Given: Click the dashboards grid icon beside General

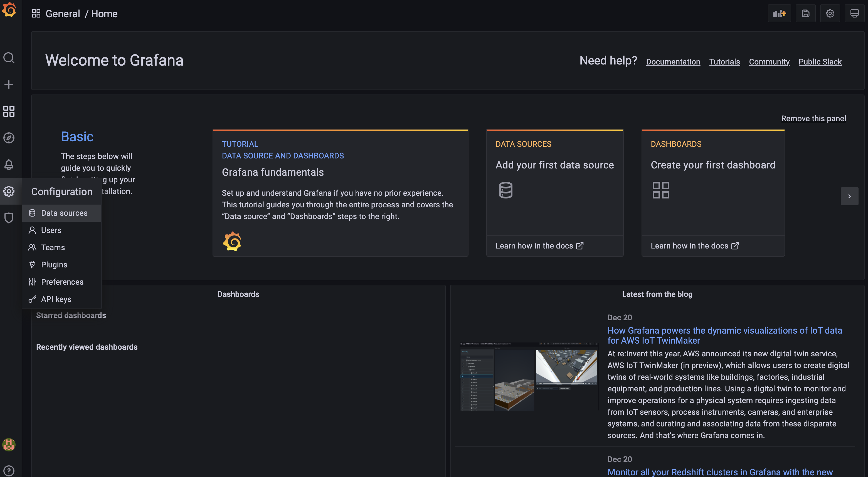Looking at the screenshot, I should click(36, 13).
